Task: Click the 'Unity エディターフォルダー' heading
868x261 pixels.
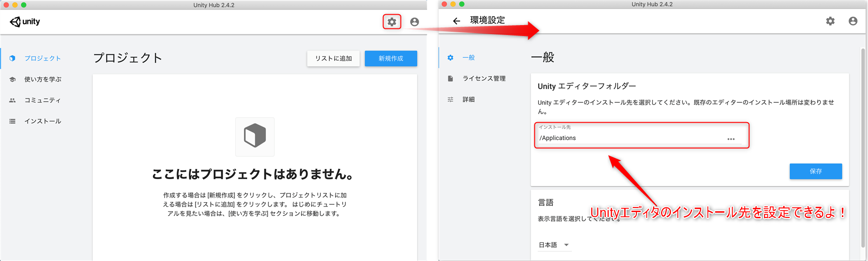Action: tap(587, 86)
